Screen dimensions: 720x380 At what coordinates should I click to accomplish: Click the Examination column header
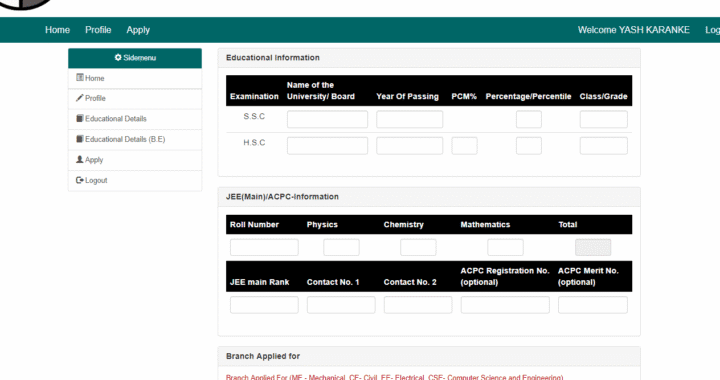coord(254,96)
